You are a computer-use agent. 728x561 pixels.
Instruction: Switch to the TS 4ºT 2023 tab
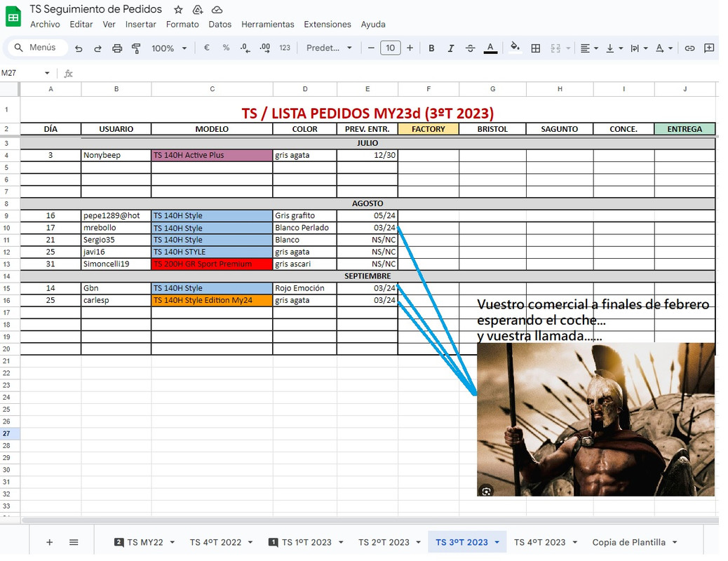pos(539,542)
